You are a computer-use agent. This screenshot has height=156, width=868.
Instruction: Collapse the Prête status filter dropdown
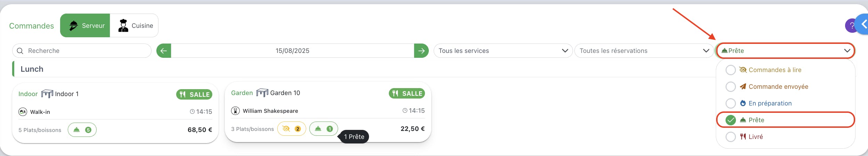coord(785,51)
